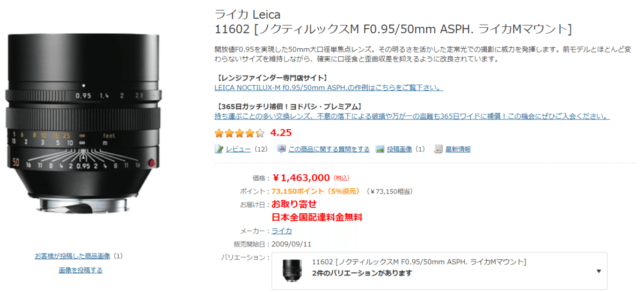Open the レビュー reviews link
644x292 pixels.
(x=238, y=149)
